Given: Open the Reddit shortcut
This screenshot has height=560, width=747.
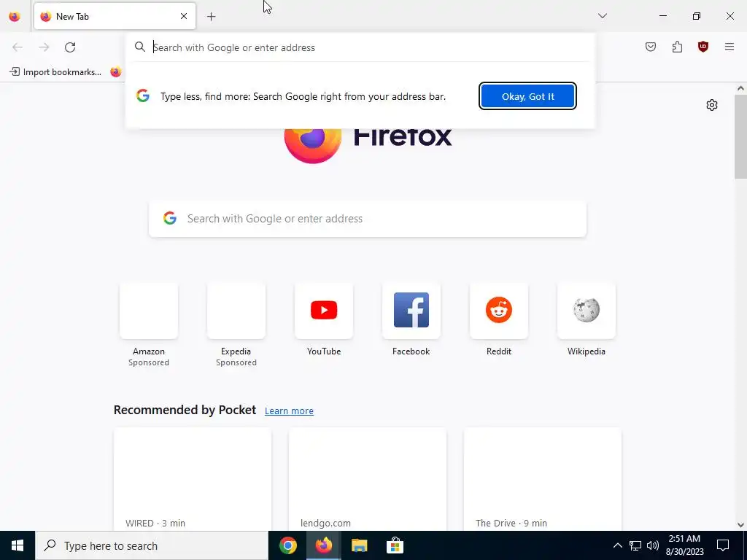Looking at the screenshot, I should click(x=499, y=319).
